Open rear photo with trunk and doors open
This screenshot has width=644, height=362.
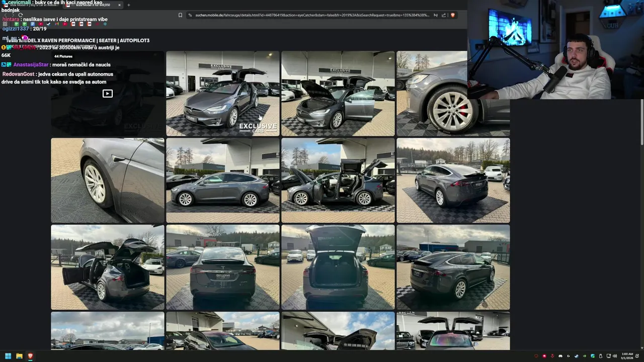107,267
